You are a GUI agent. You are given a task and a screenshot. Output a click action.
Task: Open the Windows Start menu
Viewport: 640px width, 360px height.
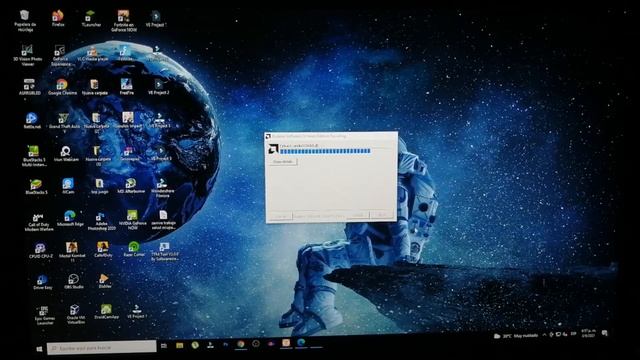tap(39, 349)
